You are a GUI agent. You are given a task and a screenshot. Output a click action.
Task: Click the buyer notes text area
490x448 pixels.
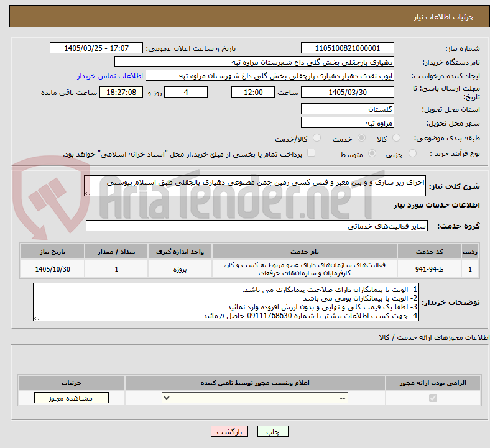pos(226,302)
